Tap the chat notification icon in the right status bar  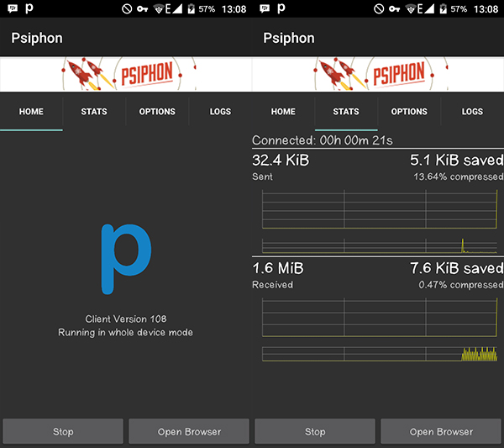265,8
